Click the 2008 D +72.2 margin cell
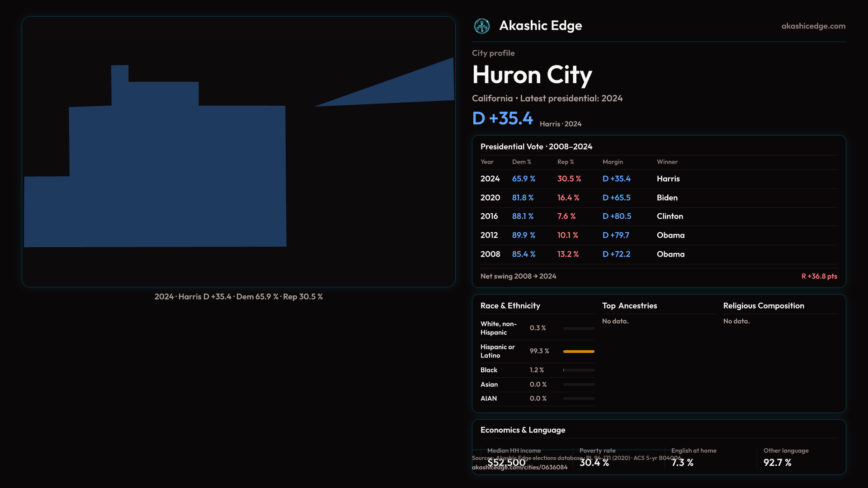 click(x=616, y=254)
